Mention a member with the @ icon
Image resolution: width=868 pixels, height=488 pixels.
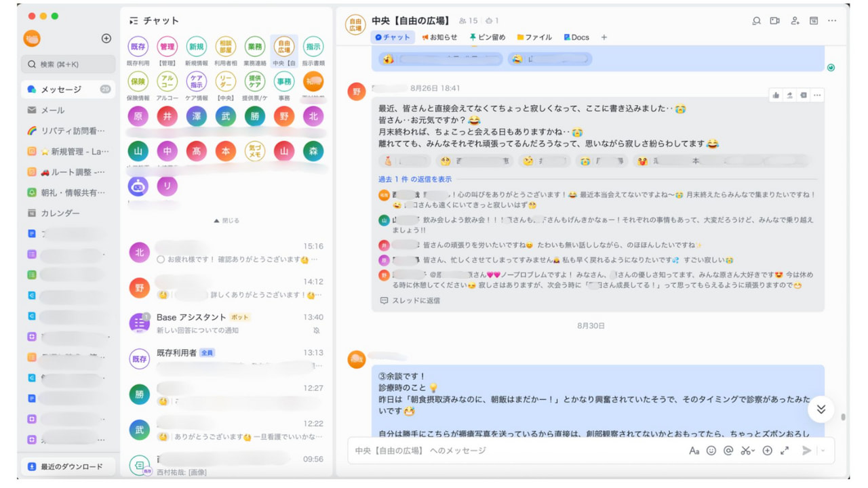pyautogui.click(x=728, y=450)
